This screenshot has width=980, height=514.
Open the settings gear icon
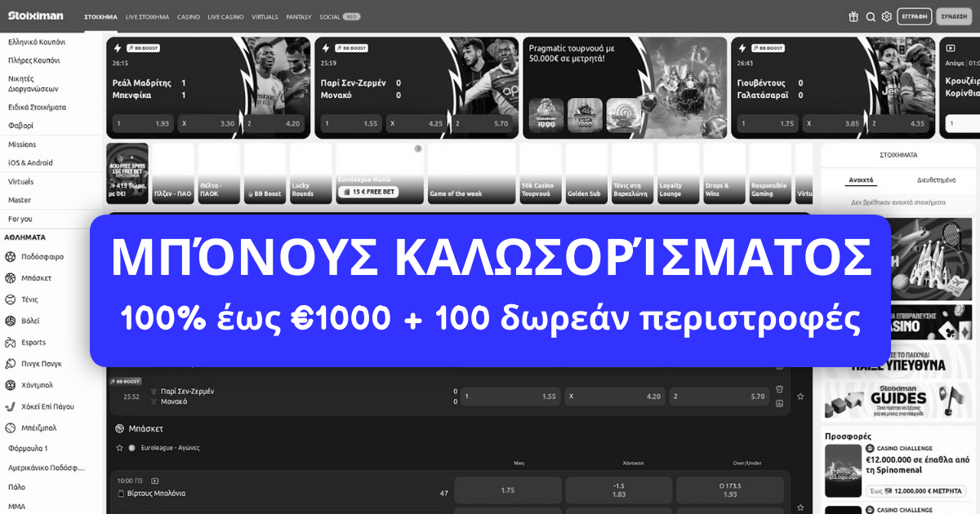coord(886,16)
